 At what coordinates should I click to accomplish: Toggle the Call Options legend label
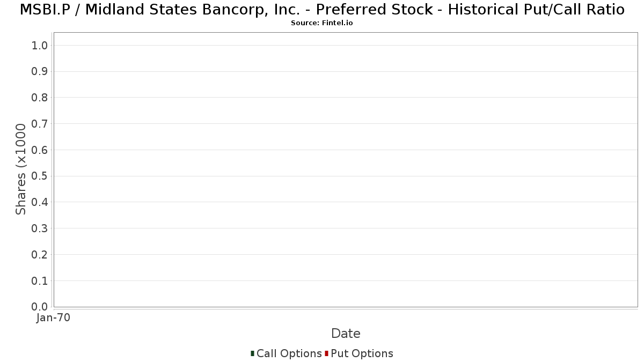point(289,353)
